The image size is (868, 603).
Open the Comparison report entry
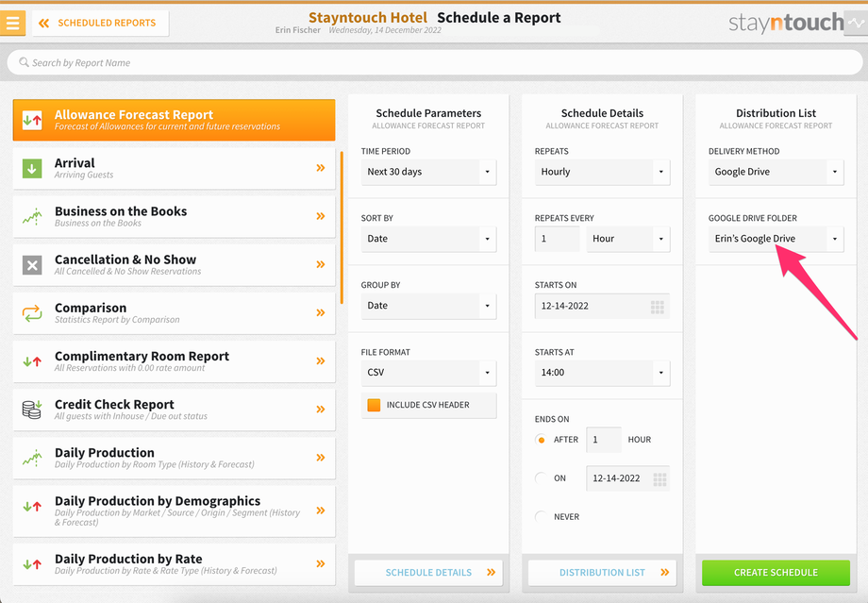pyautogui.click(x=174, y=313)
